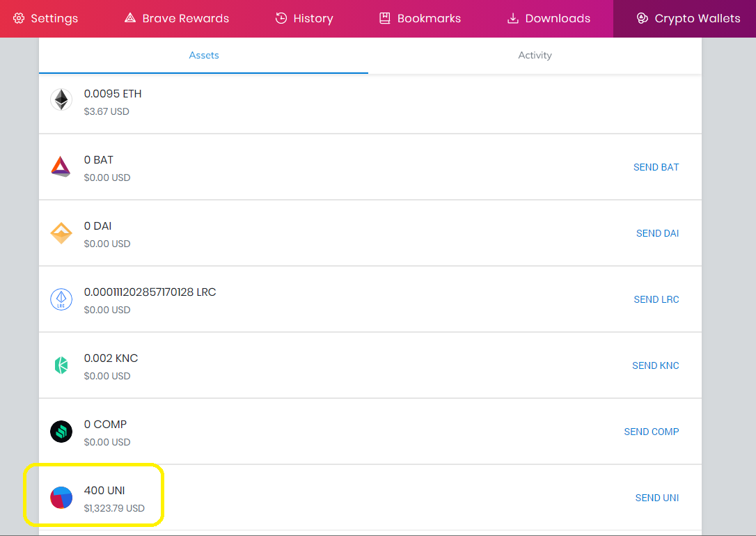Select the Crypto Wallets section

[684, 18]
